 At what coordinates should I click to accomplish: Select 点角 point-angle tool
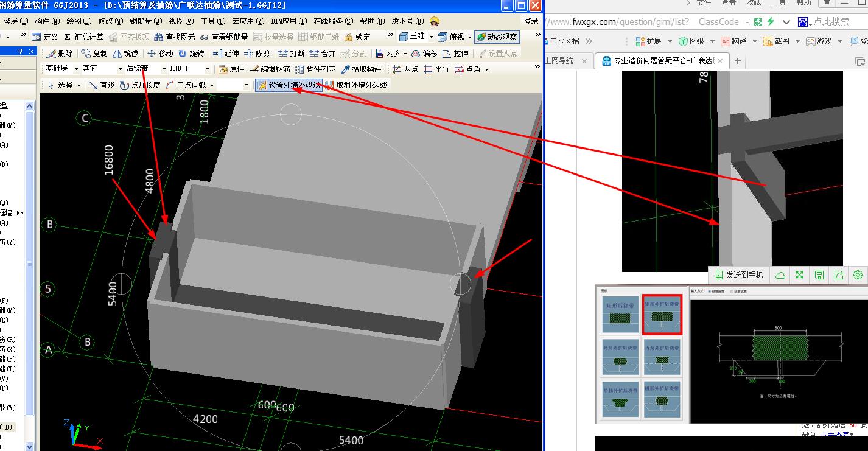467,69
